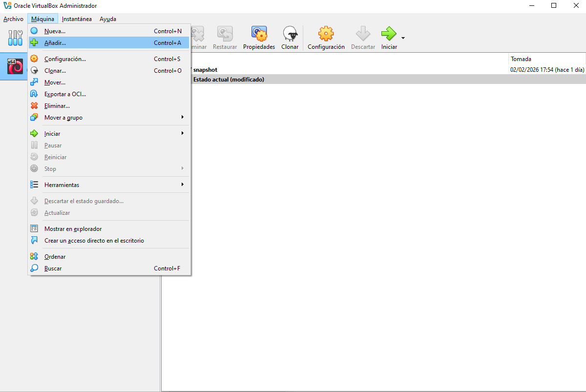This screenshot has width=586, height=392.
Task: Open the Ayuda menu
Action: point(108,19)
